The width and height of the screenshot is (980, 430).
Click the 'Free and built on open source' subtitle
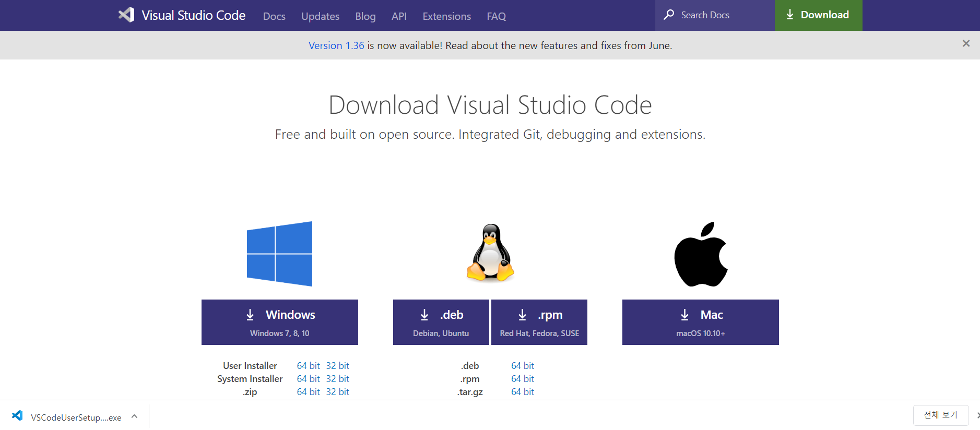[490, 135]
